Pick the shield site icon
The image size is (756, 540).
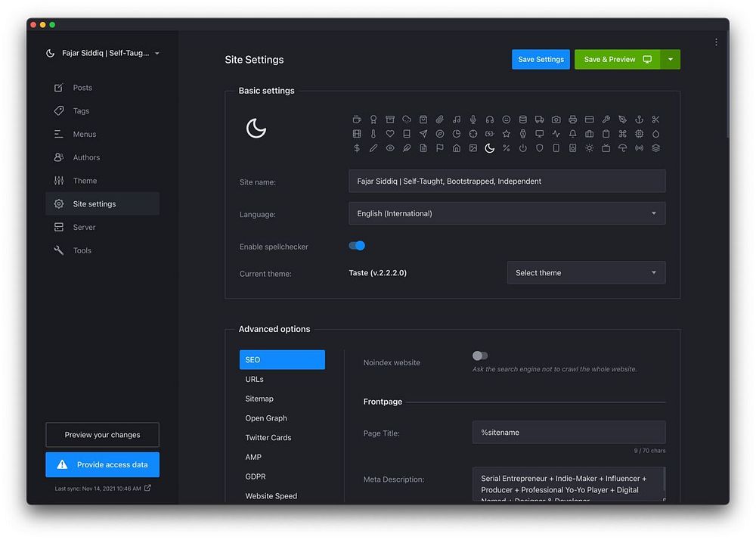540,148
